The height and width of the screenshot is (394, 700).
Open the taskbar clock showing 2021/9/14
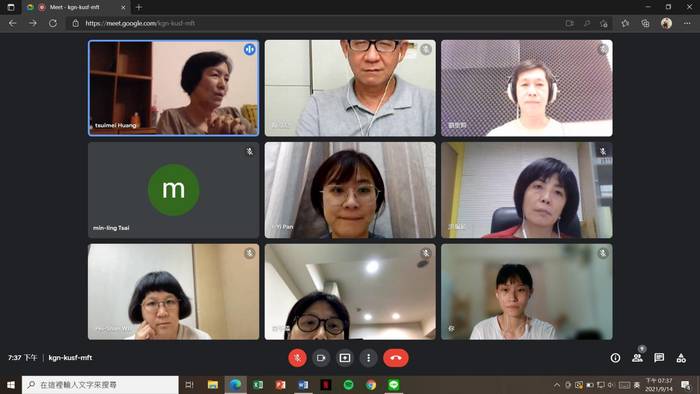coord(659,385)
